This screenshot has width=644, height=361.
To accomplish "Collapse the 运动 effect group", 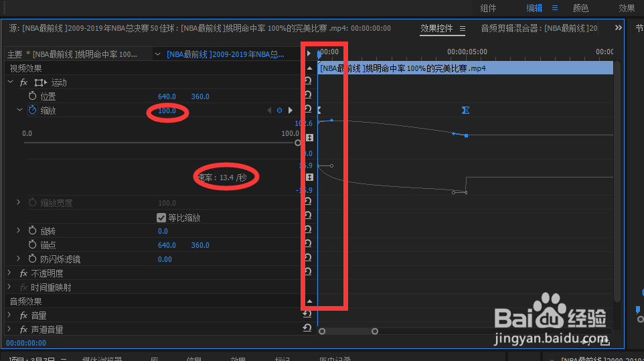I will (x=10, y=82).
